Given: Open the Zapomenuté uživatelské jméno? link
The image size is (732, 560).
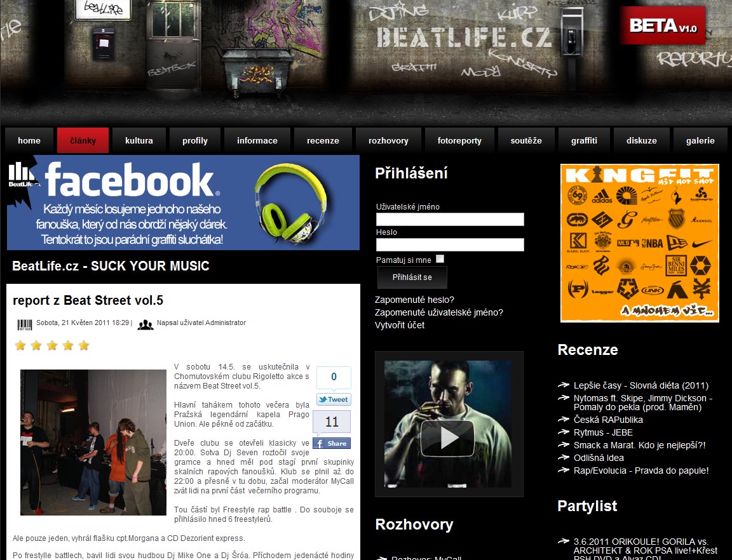Looking at the screenshot, I should tap(439, 312).
